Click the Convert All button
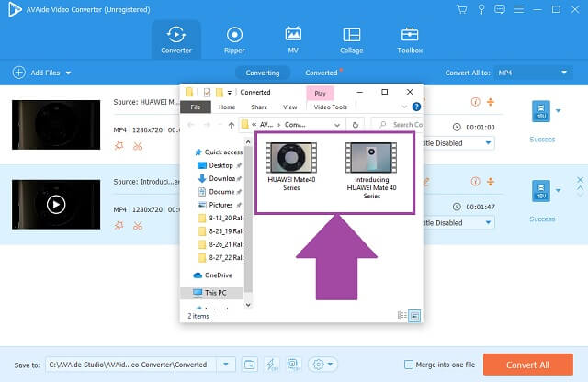Image resolution: width=588 pixels, height=382 pixels. coord(528,365)
